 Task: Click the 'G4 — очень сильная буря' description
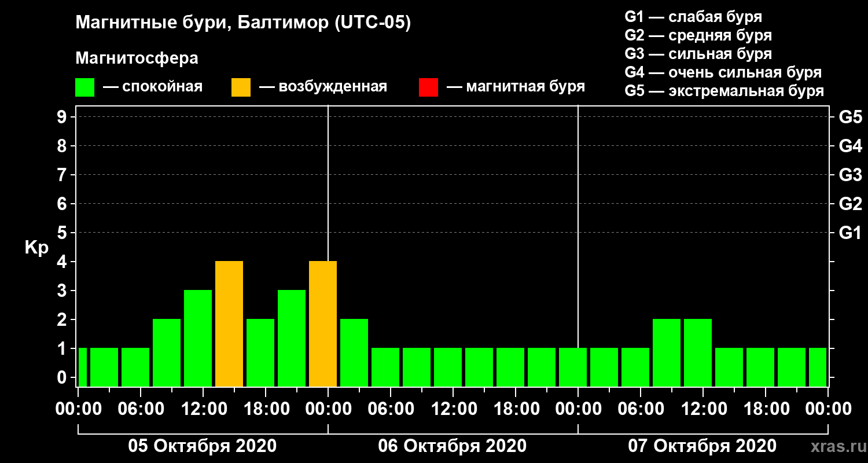(x=723, y=72)
